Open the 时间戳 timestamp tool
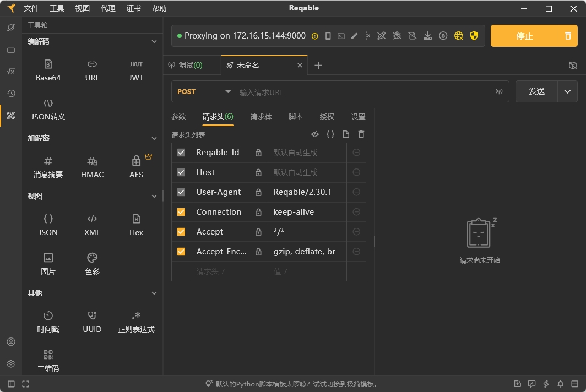The width and height of the screenshot is (586, 392). click(x=48, y=322)
